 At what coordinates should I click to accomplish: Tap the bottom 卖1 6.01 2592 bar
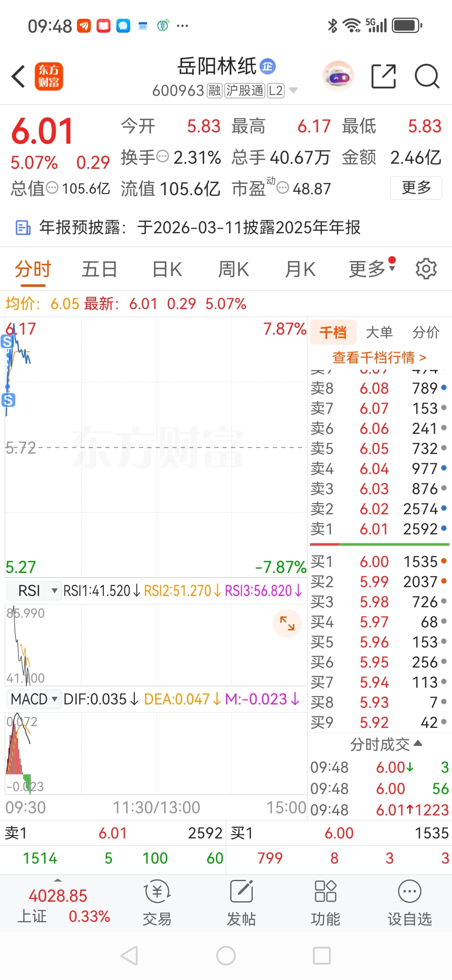pyautogui.click(x=113, y=833)
